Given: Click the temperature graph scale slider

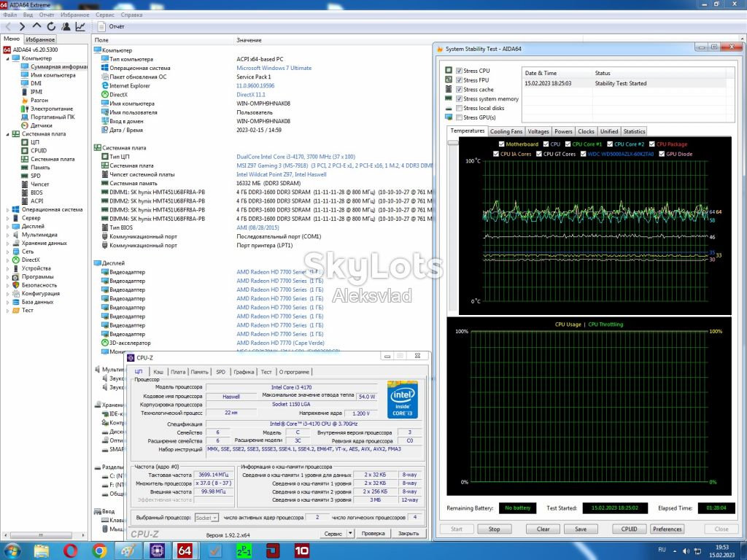Looking at the screenshot, I should 453,142.
